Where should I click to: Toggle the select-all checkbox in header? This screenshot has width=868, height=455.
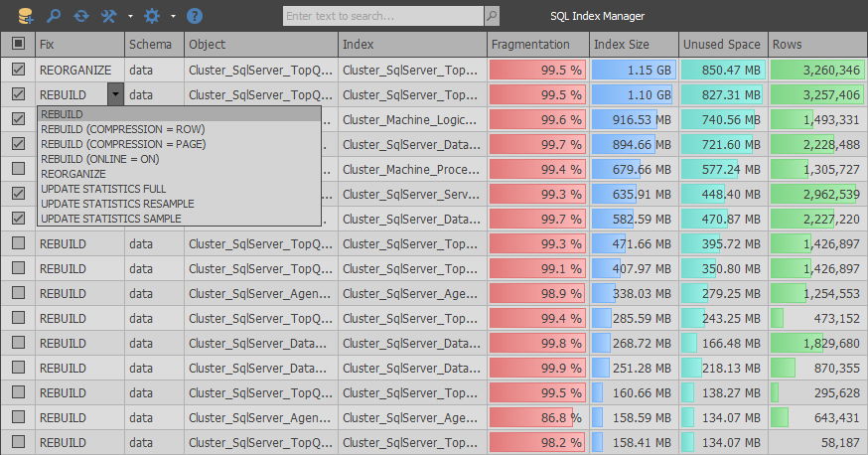tap(18, 43)
